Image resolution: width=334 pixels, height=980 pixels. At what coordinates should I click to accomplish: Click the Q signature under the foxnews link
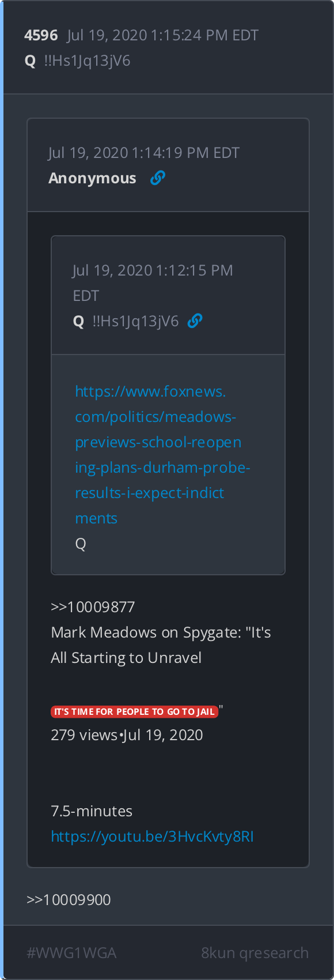(x=81, y=544)
